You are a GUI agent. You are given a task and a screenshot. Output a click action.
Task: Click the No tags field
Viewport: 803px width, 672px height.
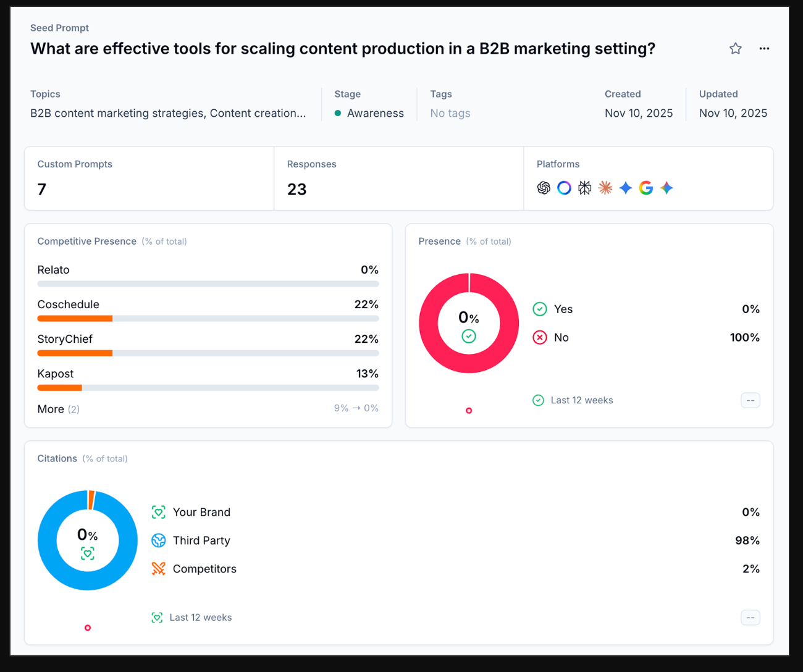(450, 113)
